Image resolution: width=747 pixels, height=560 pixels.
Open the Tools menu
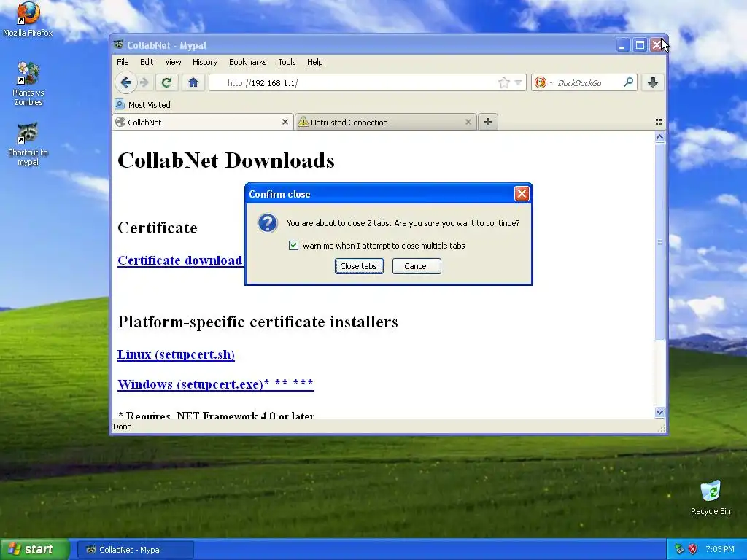tap(287, 62)
